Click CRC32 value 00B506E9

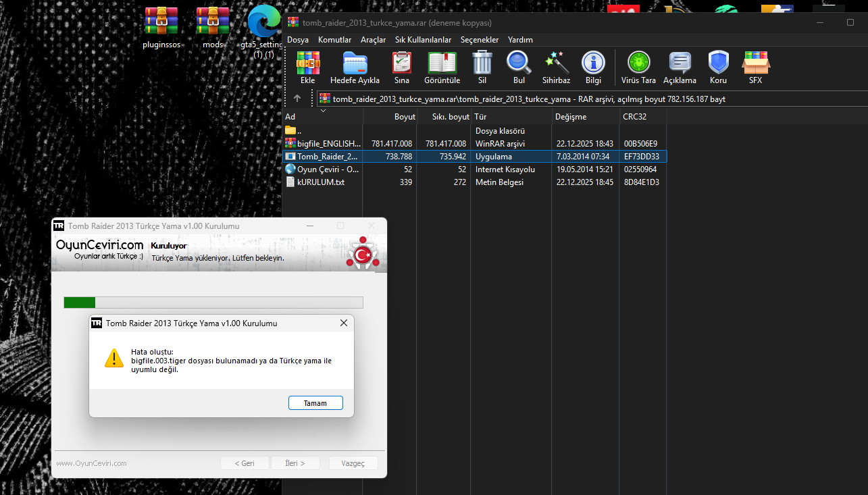tap(640, 144)
